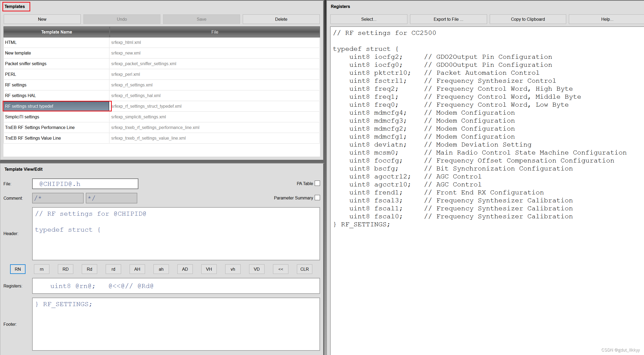Click the comment start field

click(58, 198)
